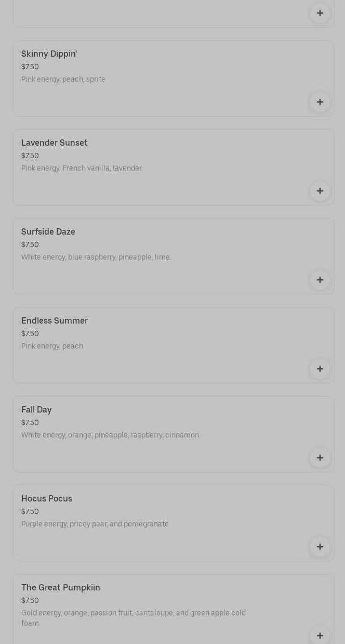Open the Lavender Sunset item title
The image size is (345, 644).
54,143
